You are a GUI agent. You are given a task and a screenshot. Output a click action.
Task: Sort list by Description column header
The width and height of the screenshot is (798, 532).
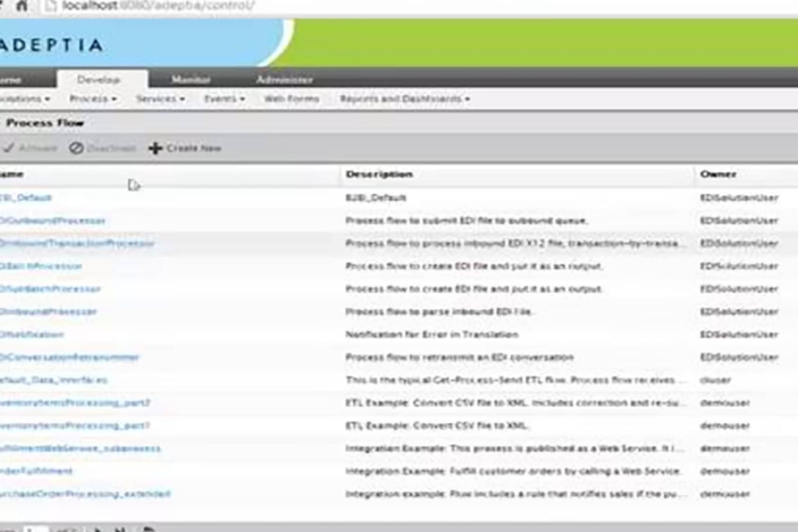coord(379,174)
